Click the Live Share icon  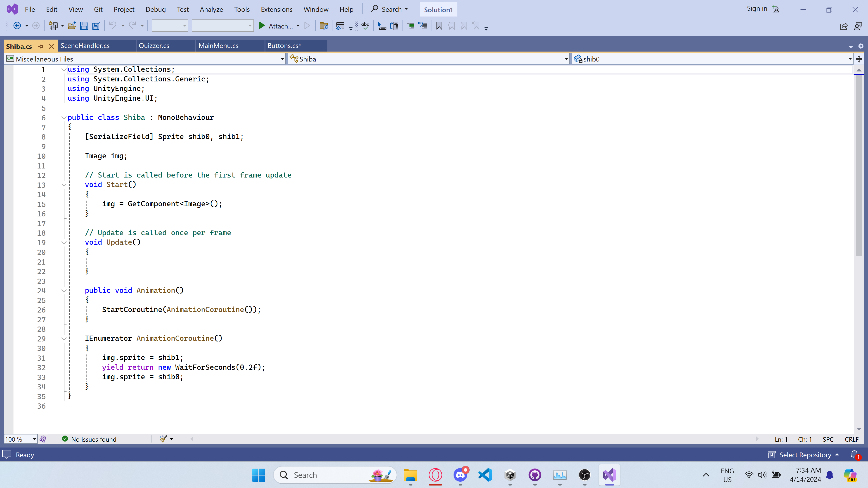point(843,26)
